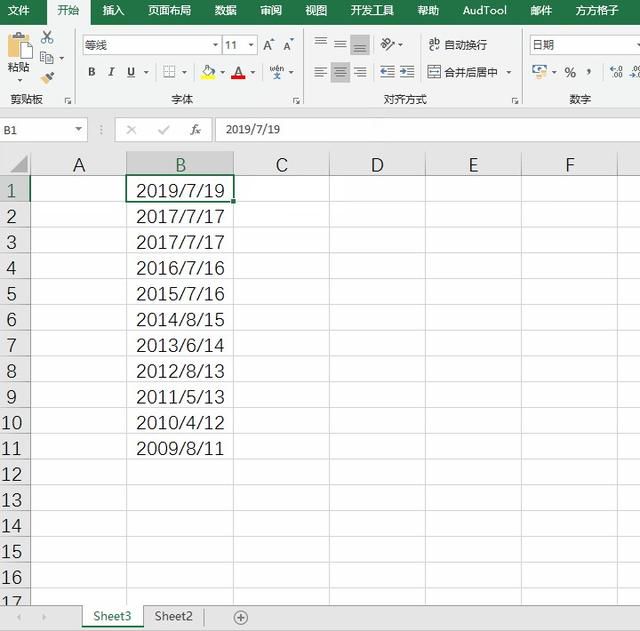Apply comma style format
This screenshot has width=640, height=631.
(589, 72)
